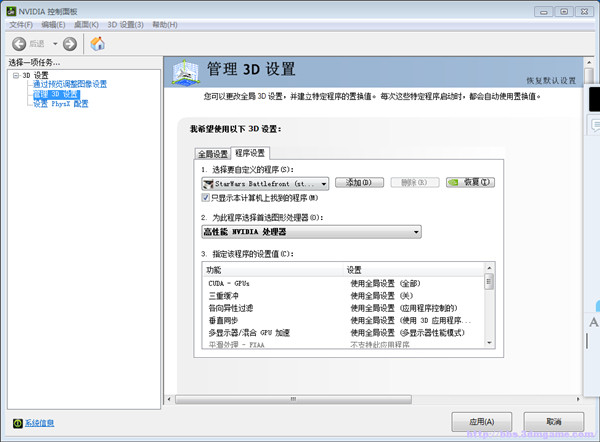Click the 恢复(T) button
The image size is (600, 442).
coord(470,183)
